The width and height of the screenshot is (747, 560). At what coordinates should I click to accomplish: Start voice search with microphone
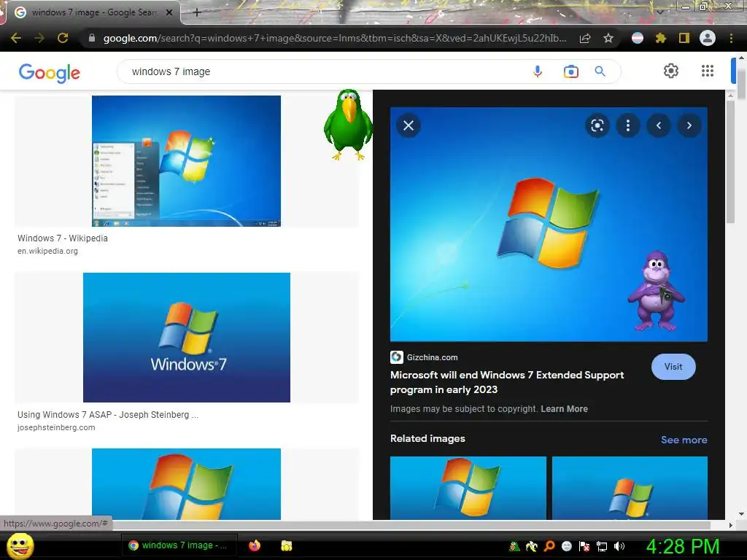point(538,71)
